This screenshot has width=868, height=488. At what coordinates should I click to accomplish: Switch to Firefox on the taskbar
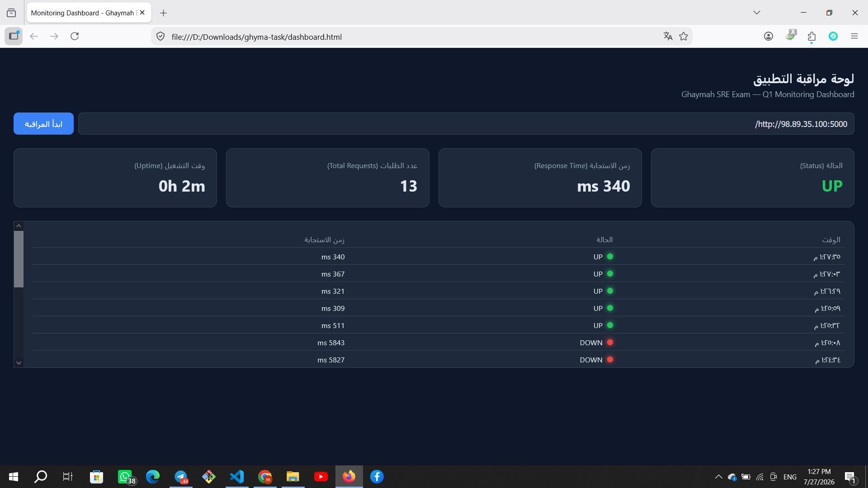pos(349,477)
